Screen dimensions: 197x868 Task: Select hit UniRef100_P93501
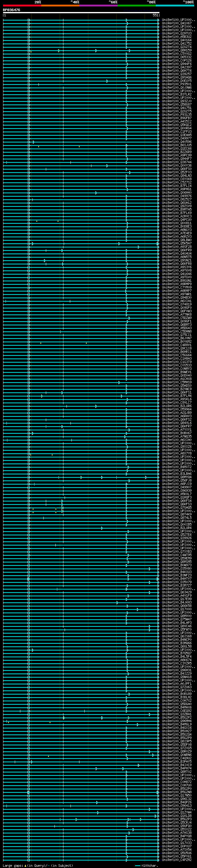click(x=177, y=84)
